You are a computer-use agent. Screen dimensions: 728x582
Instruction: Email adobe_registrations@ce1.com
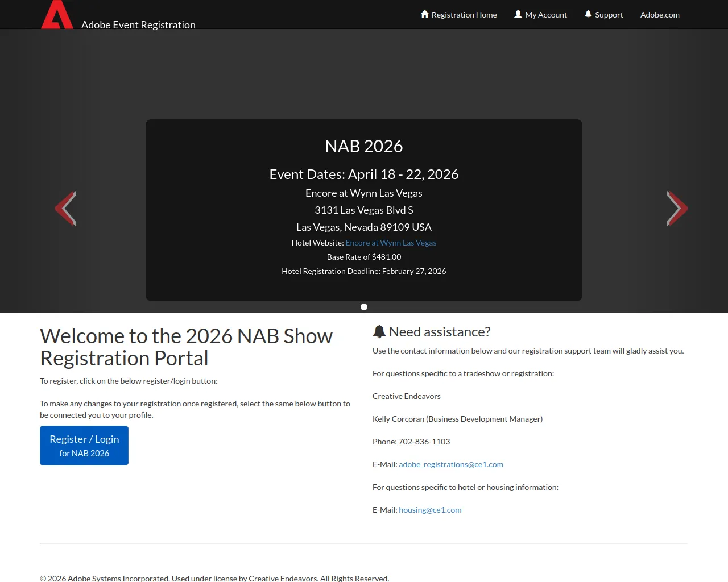coord(451,464)
